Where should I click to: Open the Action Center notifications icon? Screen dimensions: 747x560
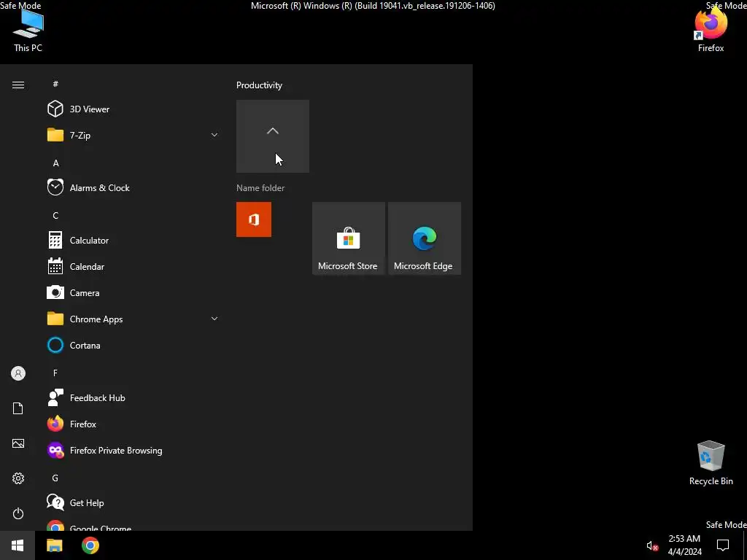click(x=723, y=545)
